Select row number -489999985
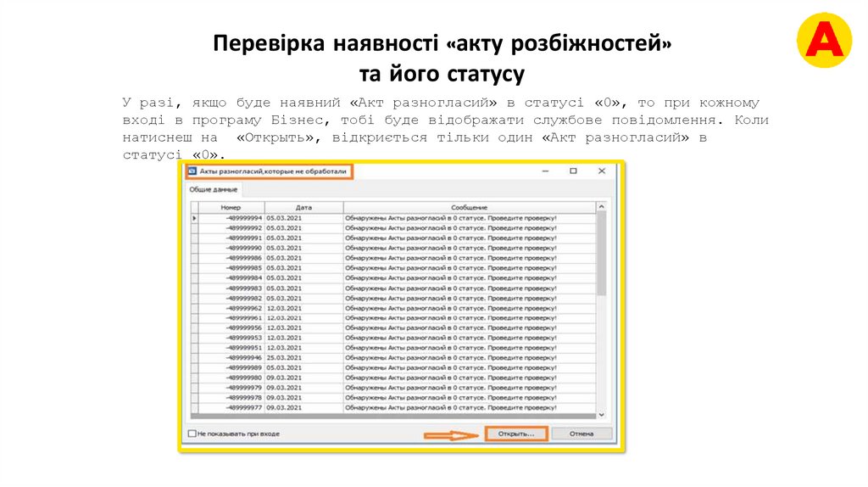The height and width of the screenshot is (487, 868). [393, 268]
